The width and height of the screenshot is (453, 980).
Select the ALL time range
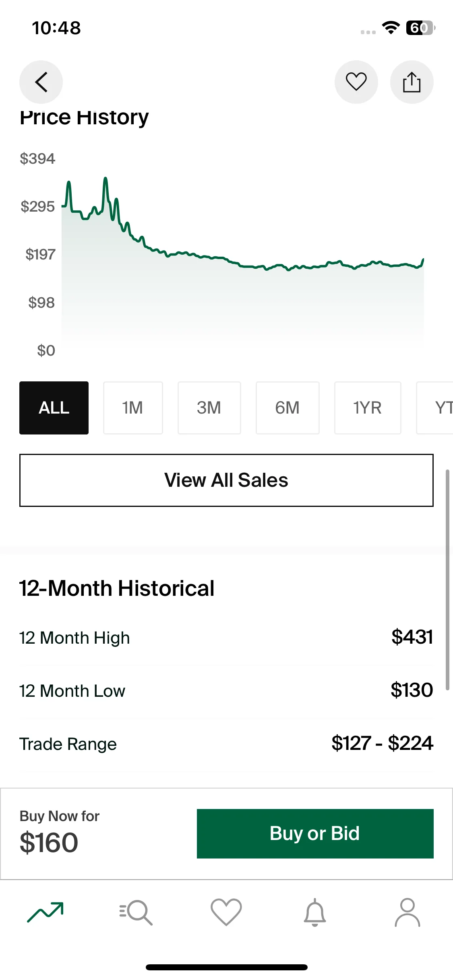pyautogui.click(x=54, y=408)
